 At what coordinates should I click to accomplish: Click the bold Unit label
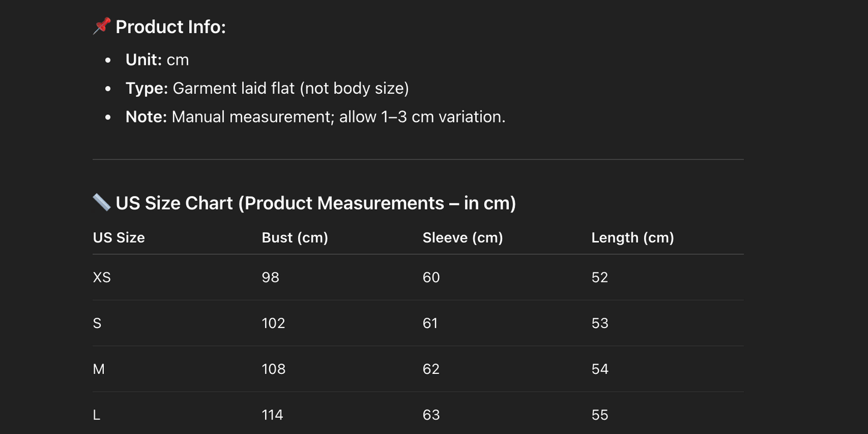pyautogui.click(x=144, y=60)
